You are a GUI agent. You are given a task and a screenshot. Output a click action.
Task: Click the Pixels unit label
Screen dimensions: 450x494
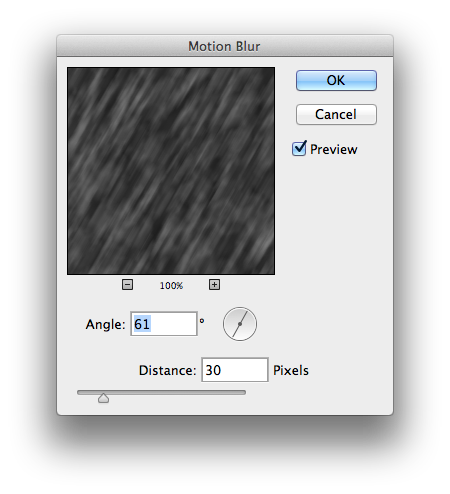(291, 370)
